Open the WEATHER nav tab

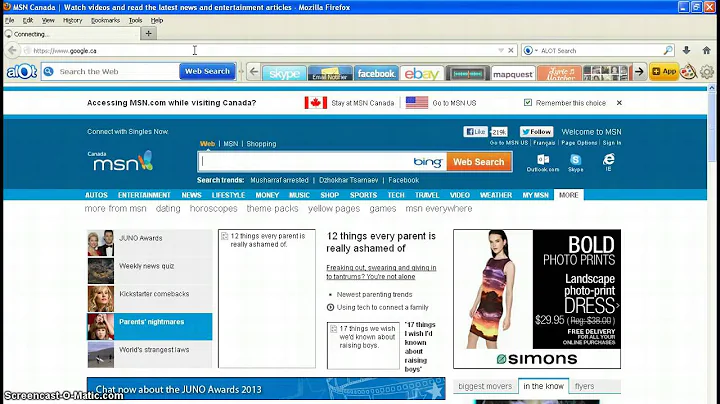pos(496,195)
